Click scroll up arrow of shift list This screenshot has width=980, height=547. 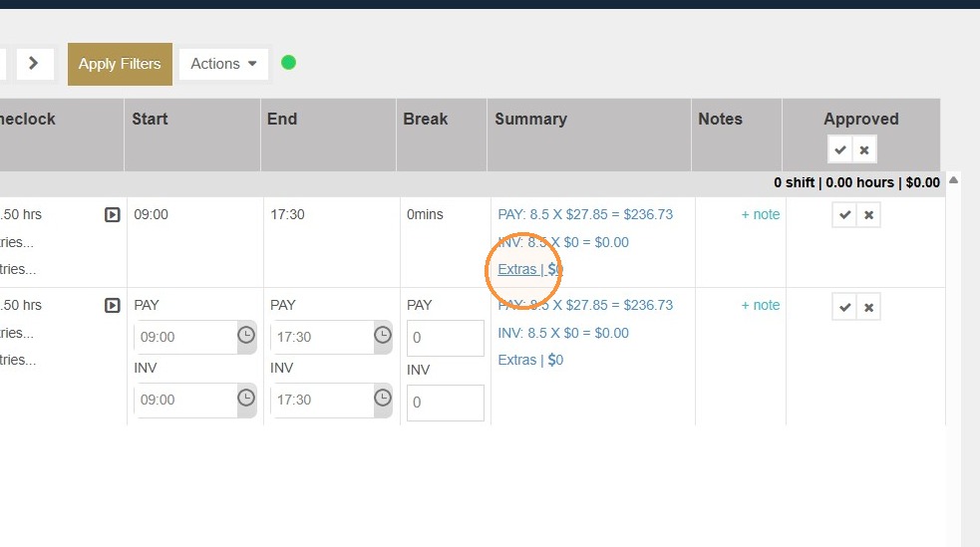coord(954,180)
